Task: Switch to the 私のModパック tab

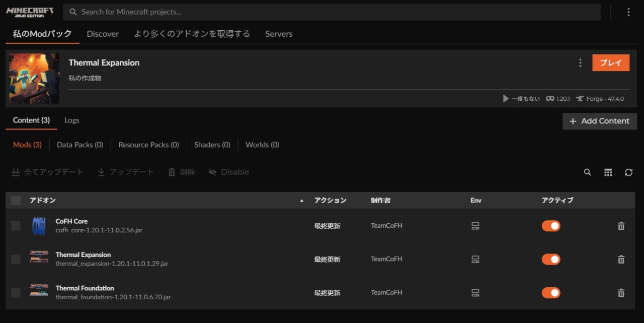Action: (42, 34)
